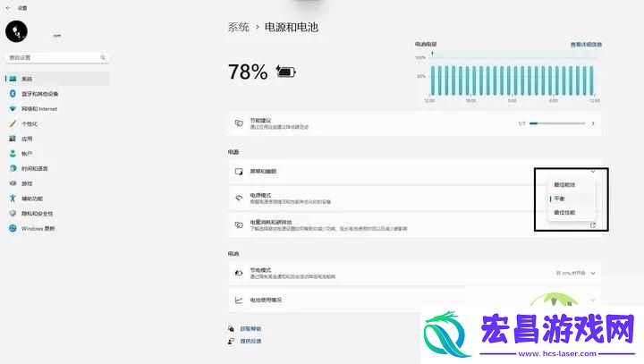644x364 pixels.
Task: Click the battery level bar chart
Action: pos(511,80)
